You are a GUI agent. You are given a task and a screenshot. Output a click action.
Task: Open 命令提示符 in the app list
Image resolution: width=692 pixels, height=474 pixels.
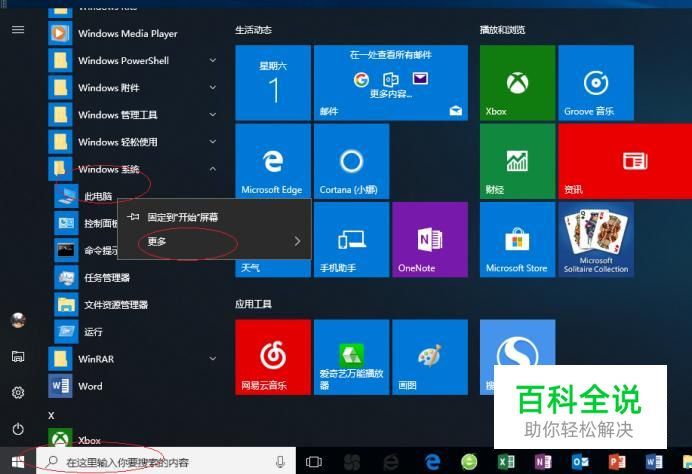pos(86,250)
